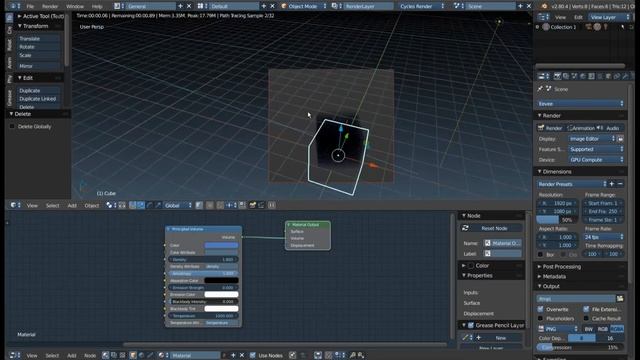
Task: Toggle File Extensions checkbox
Action: pos(586,309)
